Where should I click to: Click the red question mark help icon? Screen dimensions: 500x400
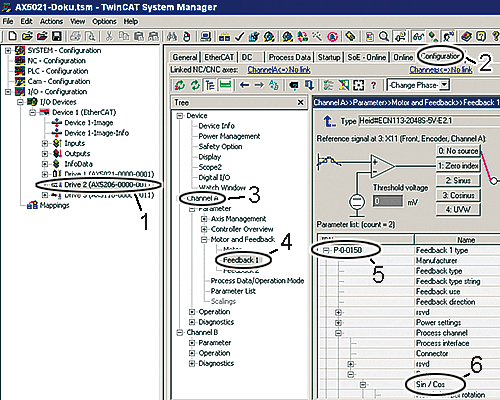tap(373, 85)
